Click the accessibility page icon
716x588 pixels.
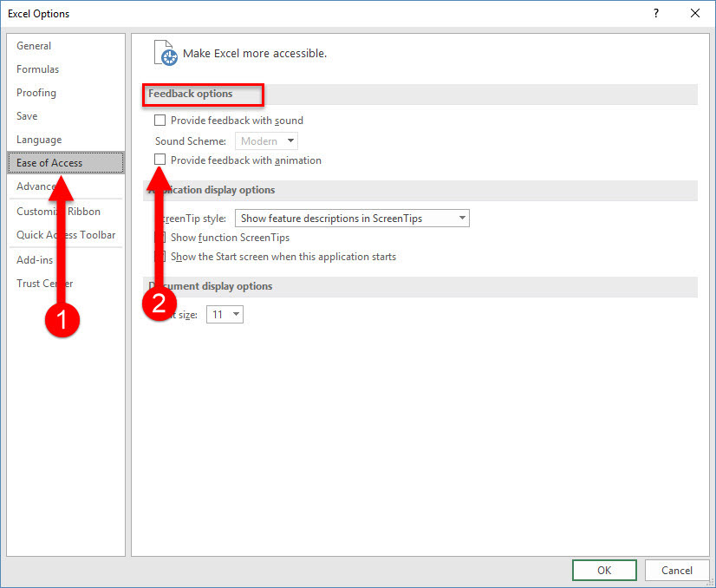166,53
